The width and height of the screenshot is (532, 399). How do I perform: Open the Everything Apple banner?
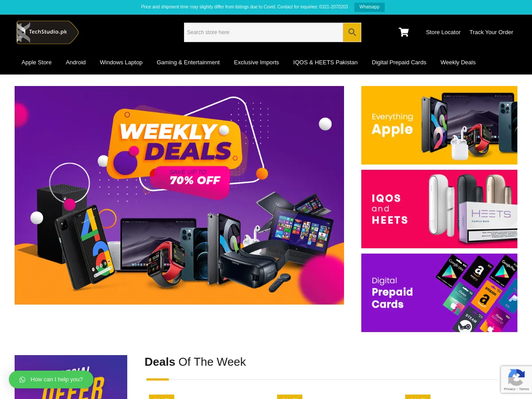click(x=439, y=125)
